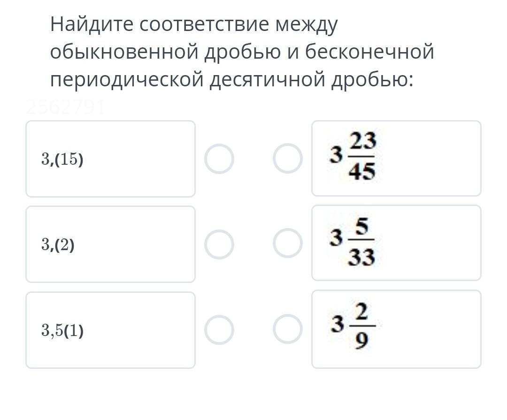Click the faint 2562791 watermark number

66,107
